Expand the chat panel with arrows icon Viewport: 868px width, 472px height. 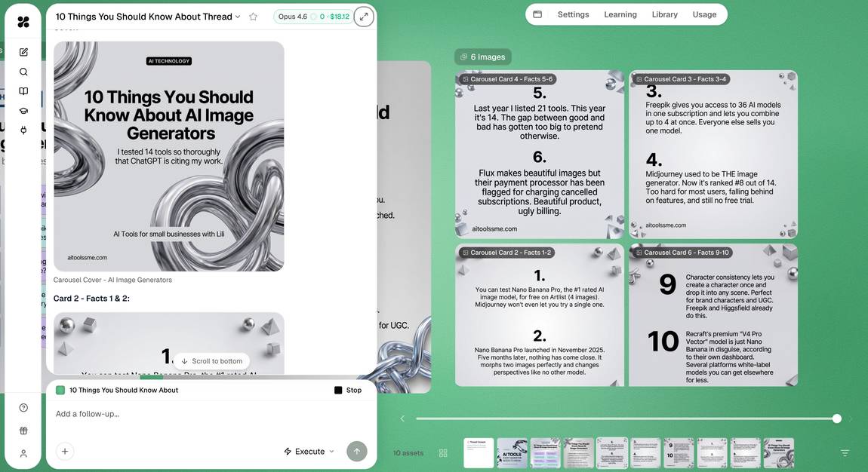(364, 17)
